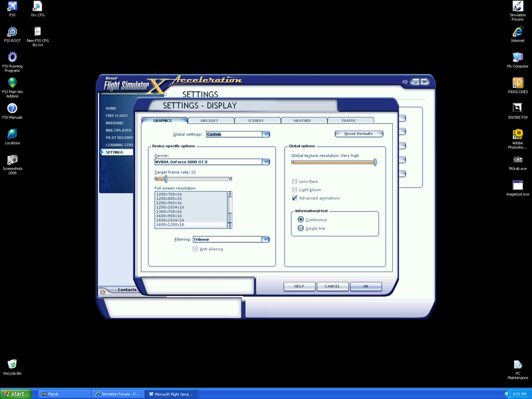The width and height of the screenshot is (532, 399).
Task: Select the Recycle Bin icon
Action: click(x=12, y=364)
